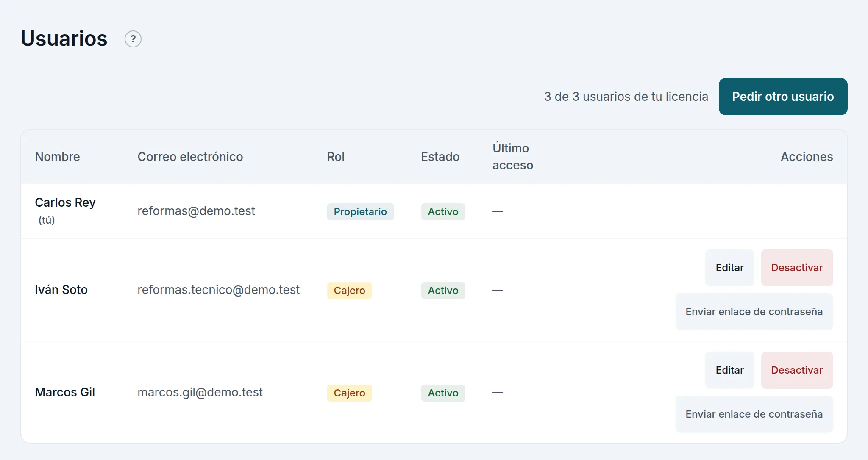Click the Nombre column header

click(x=57, y=157)
